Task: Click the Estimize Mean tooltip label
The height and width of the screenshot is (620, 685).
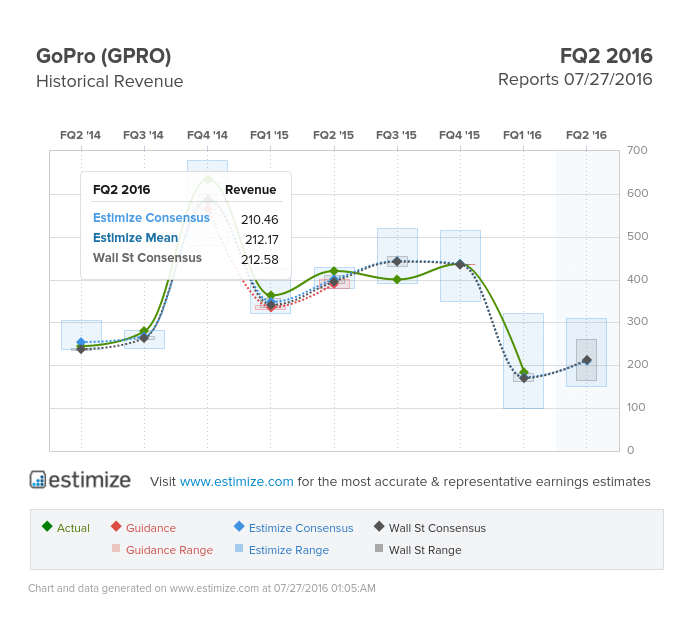Action: pyautogui.click(x=135, y=238)
